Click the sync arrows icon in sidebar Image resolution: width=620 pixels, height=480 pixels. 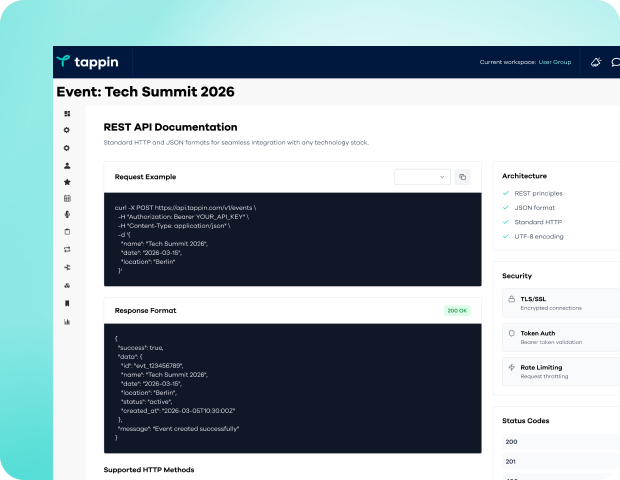pos(67,249)
